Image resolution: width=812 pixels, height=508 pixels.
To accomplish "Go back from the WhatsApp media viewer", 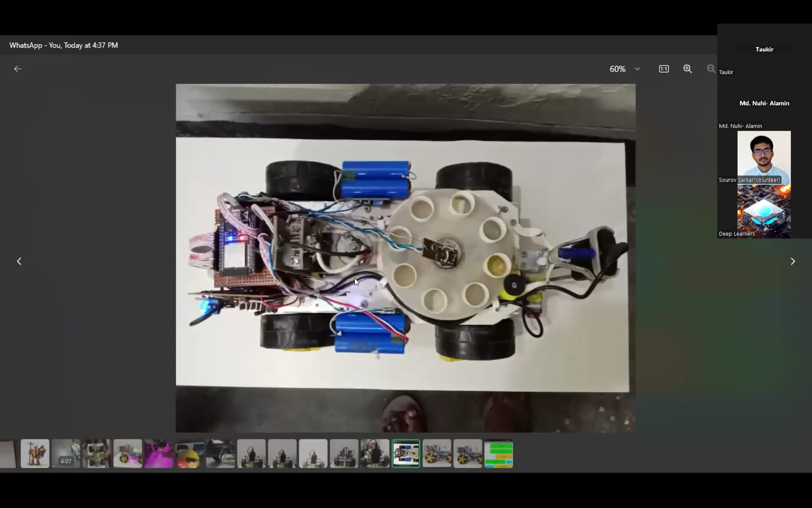I will click(18, 69).
